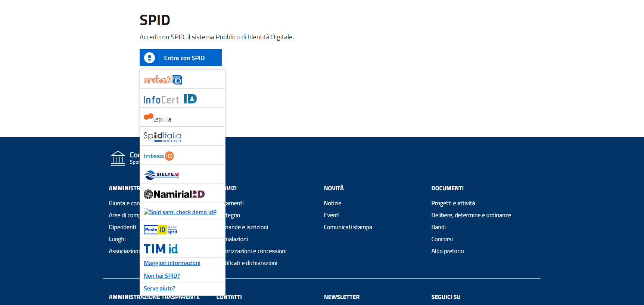The width and height of the screenshot is (644, 305).
Task: Open Eventi under Novità
Action: click(332, 215)
